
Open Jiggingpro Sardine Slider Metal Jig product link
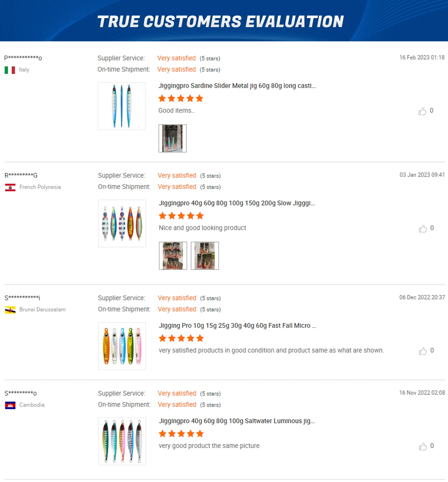[237, 86]
